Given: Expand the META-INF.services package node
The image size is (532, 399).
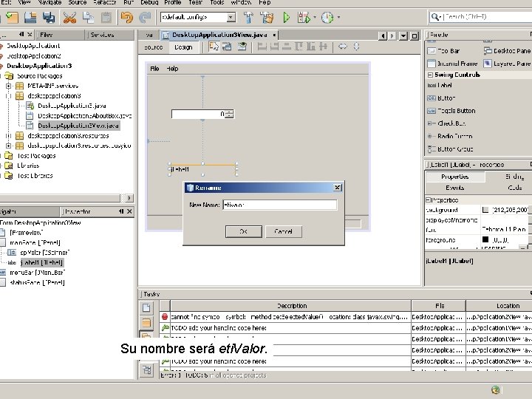Looking at the screenshot, I should click(x=8, y=86).
